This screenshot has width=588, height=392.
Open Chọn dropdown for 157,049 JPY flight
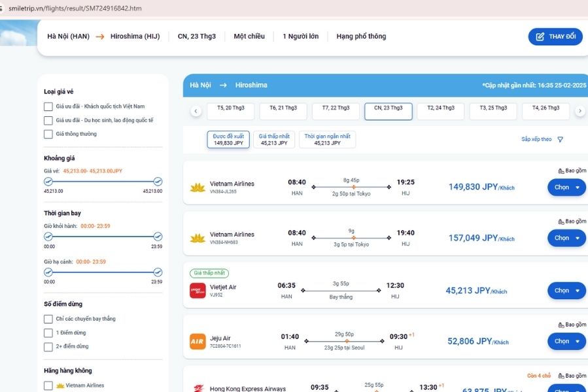coord(566,238)
